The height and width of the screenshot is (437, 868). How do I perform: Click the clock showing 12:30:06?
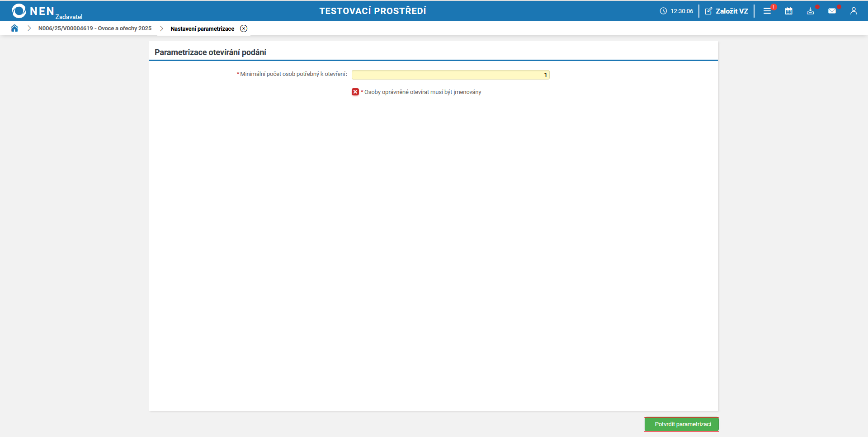point(676,11)
